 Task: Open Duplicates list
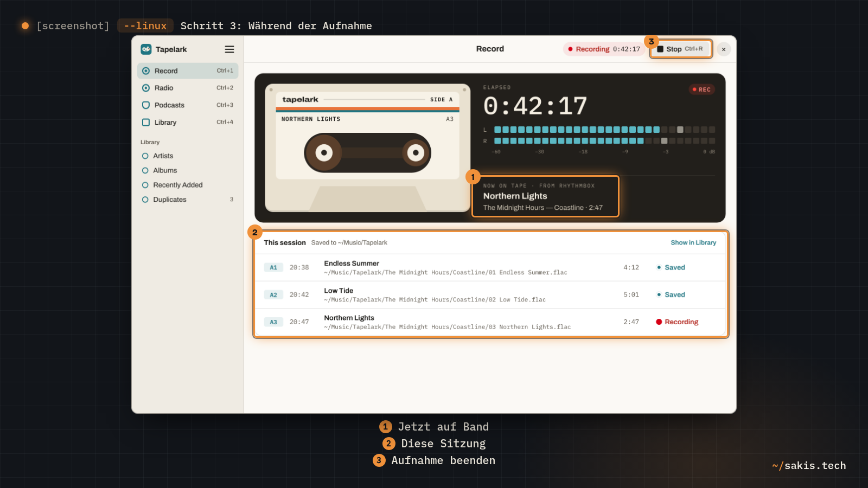pos(188,200)
